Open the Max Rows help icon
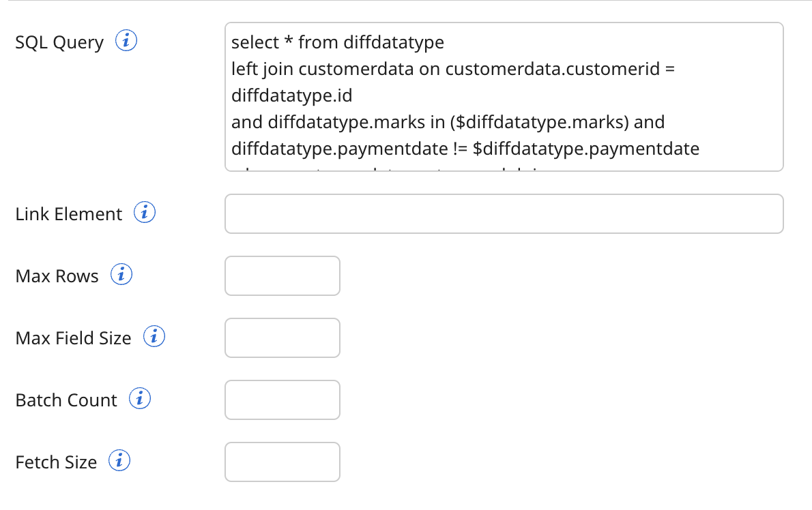The image size is (812, 510). pos(122,275)
